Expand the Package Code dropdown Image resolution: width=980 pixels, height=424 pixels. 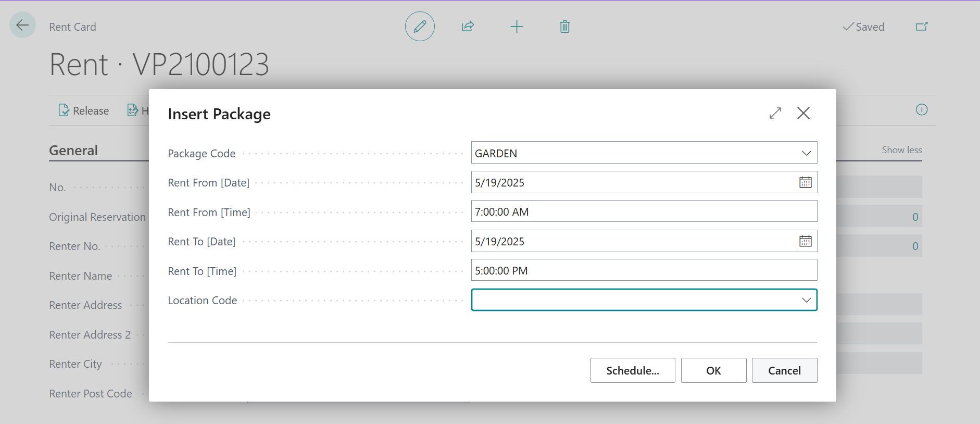coord(806,153)
